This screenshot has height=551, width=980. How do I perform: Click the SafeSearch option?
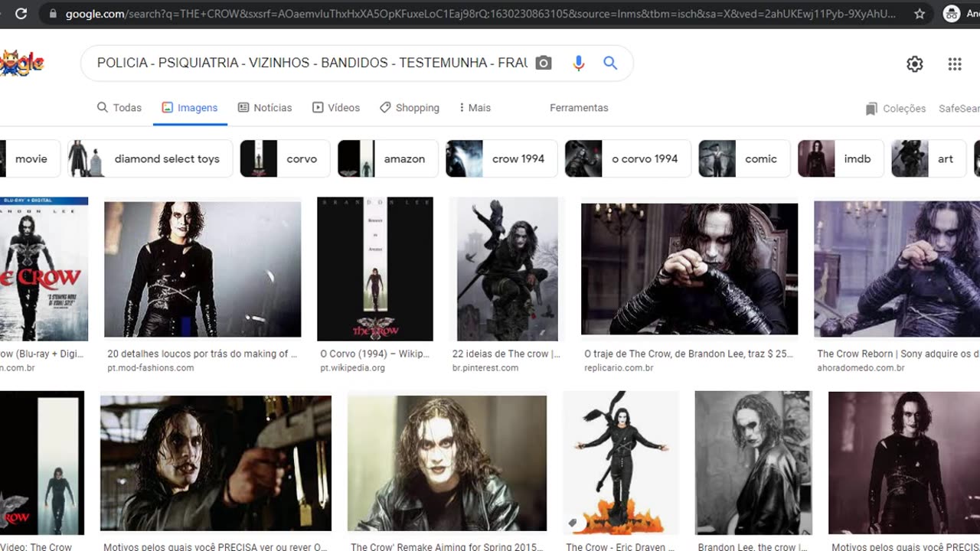click(x=959, y=109)
